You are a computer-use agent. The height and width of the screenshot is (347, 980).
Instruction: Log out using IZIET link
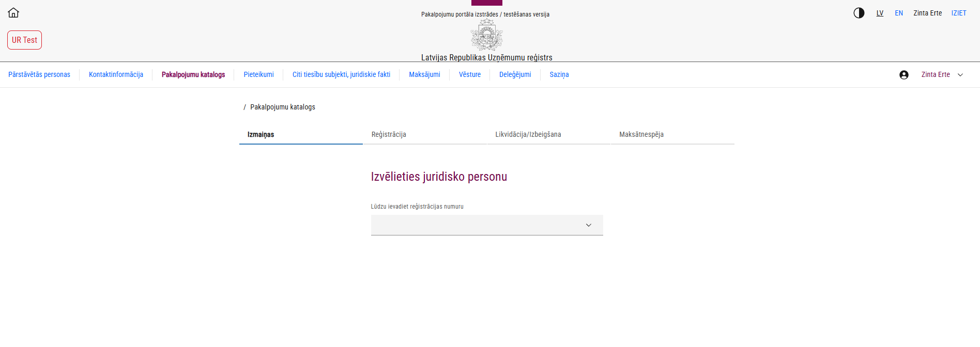(x=958, y=13)
